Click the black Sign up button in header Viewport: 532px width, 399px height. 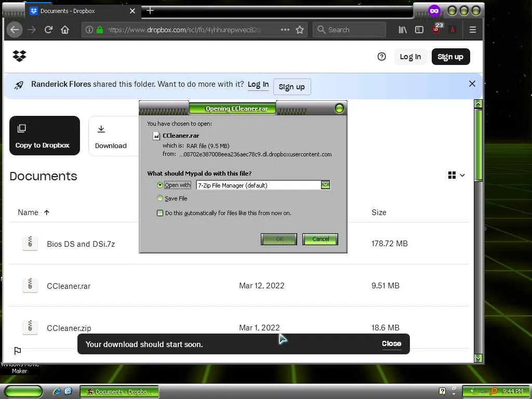click(x=450, y=57)
